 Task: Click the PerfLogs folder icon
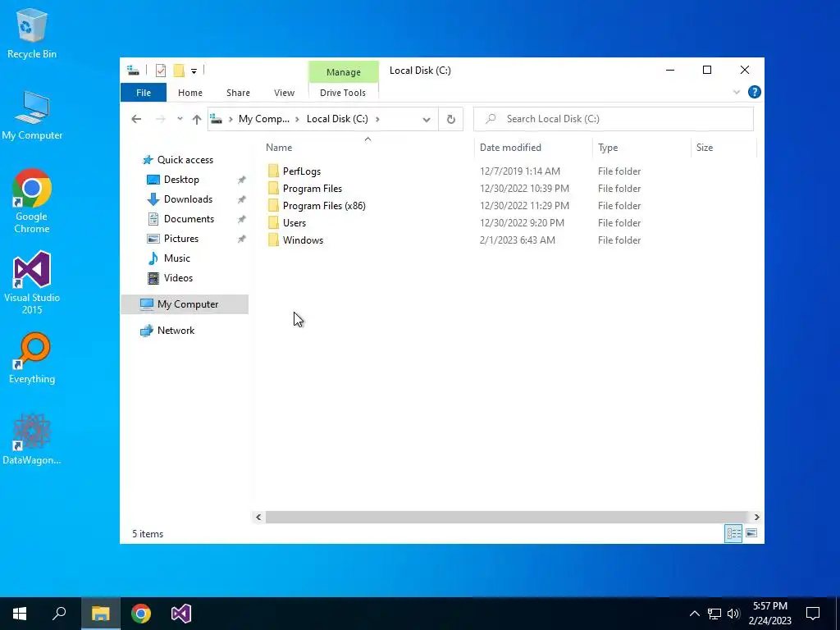coord(273,171)
